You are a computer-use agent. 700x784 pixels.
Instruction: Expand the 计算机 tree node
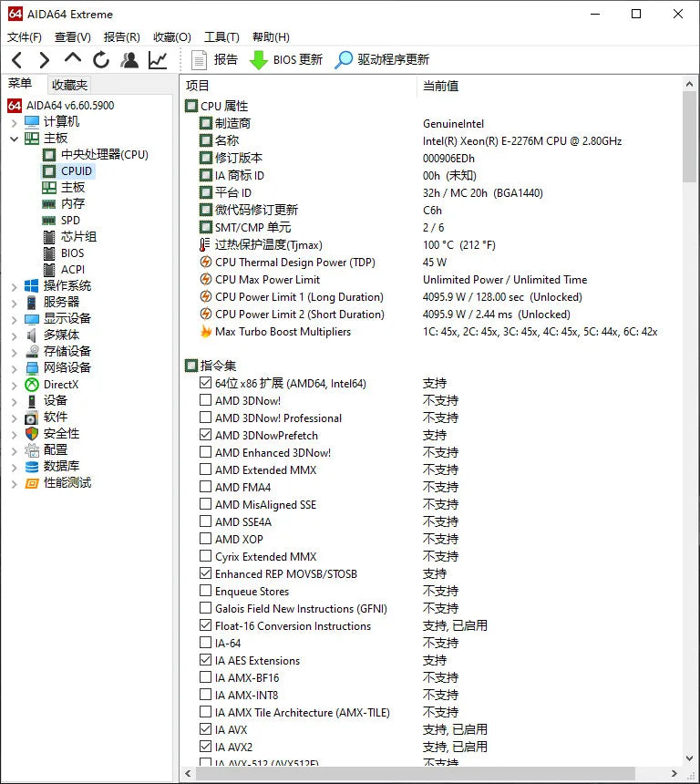[14, 122]
